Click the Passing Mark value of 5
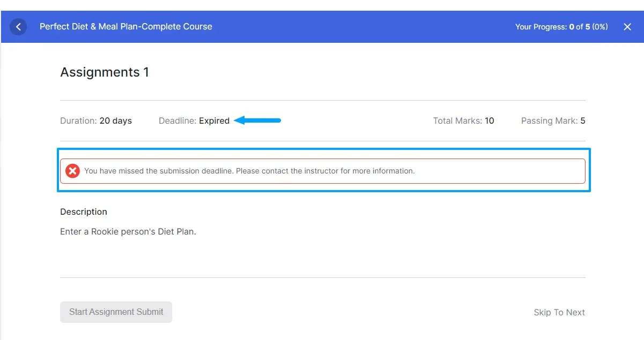 click(x=582, y=120)
